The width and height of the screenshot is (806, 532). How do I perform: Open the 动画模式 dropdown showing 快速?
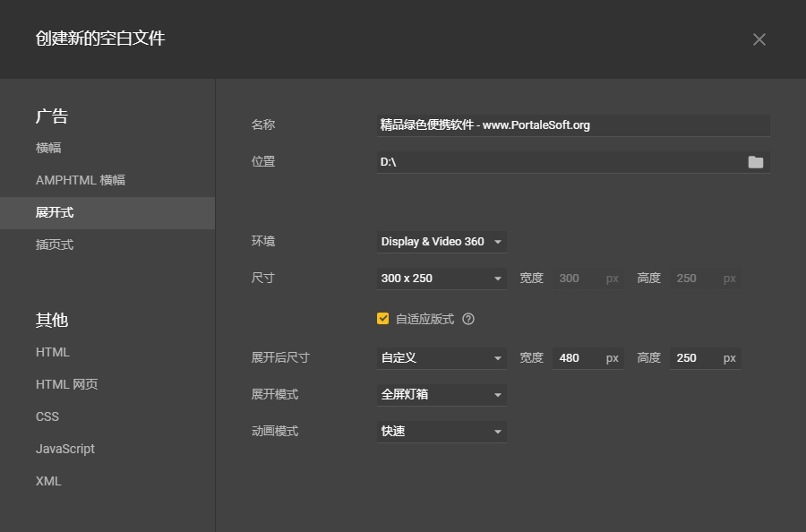tap(442, 431)
